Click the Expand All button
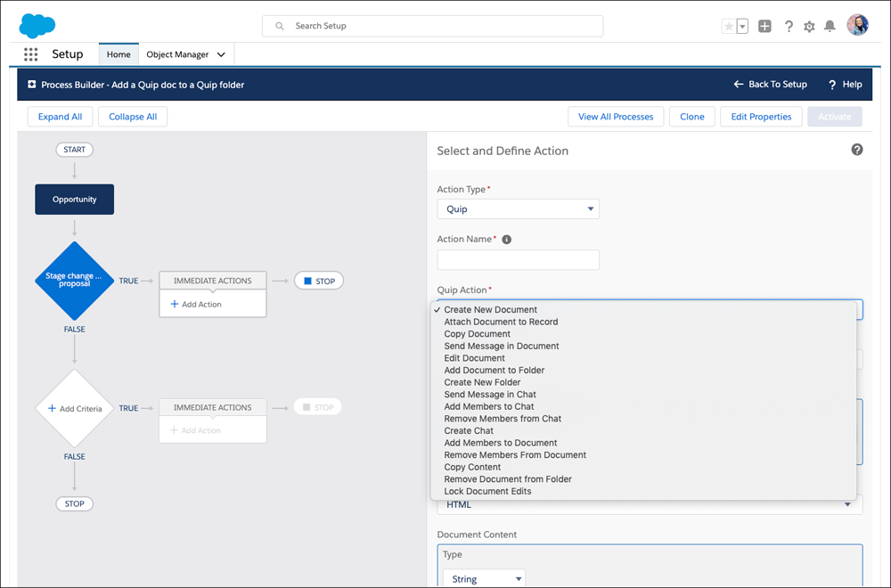 coord(60,116)
